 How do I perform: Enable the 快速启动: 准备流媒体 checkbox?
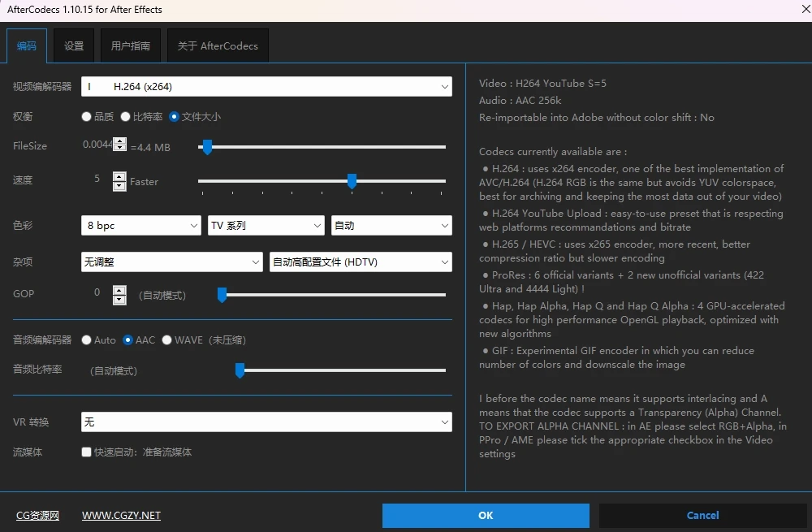[x=87, y=452]
